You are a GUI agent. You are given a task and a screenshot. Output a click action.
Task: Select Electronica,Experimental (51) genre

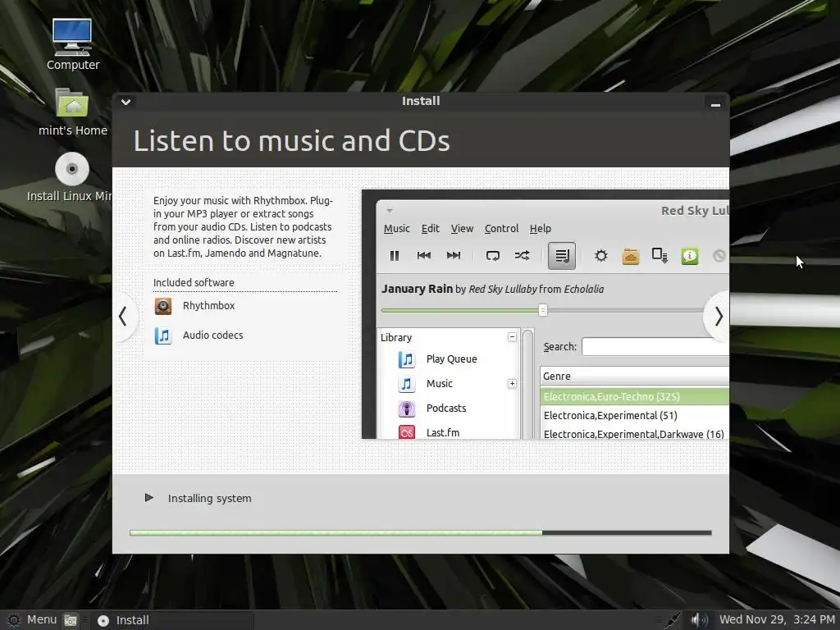pos(634,416)
